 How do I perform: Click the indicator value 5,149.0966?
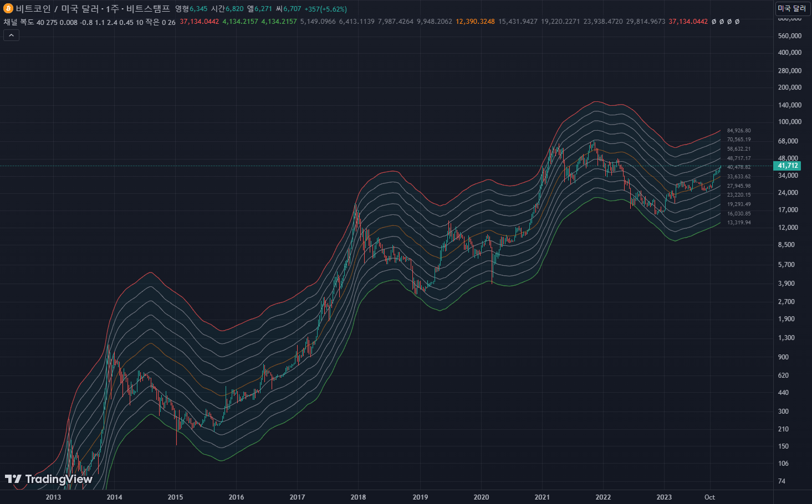point(318,22)
